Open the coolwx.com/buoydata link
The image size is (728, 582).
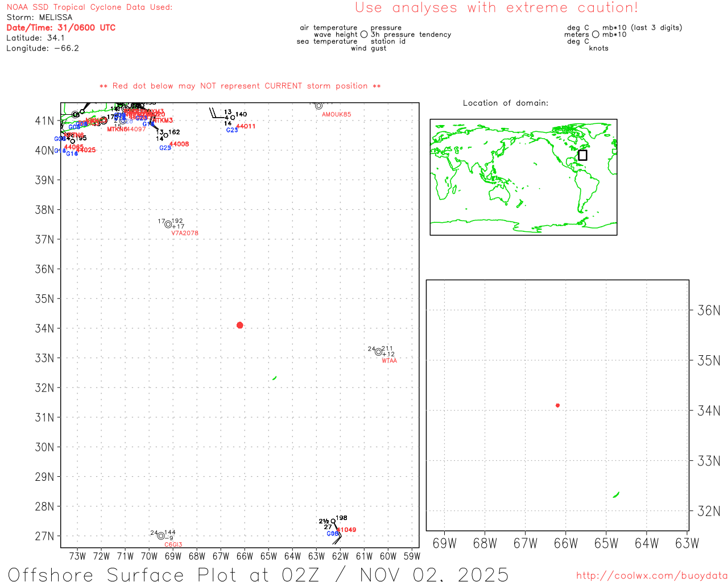[652, 576]
